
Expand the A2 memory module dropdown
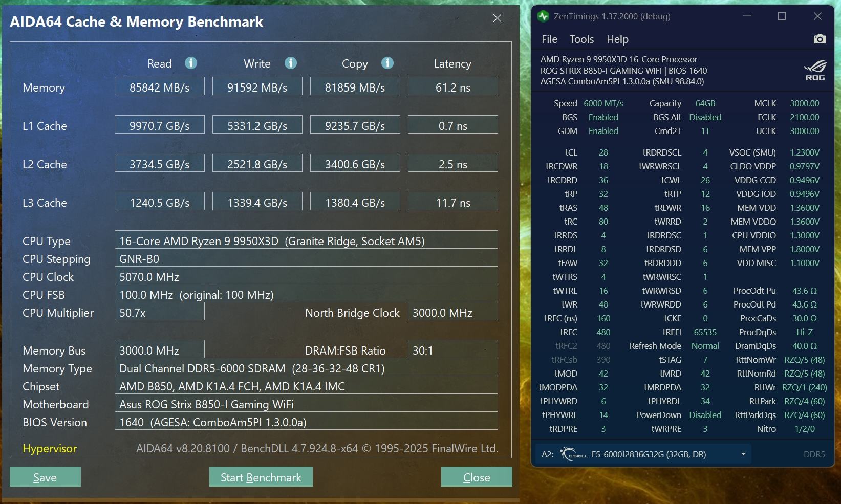pos(743,454)
